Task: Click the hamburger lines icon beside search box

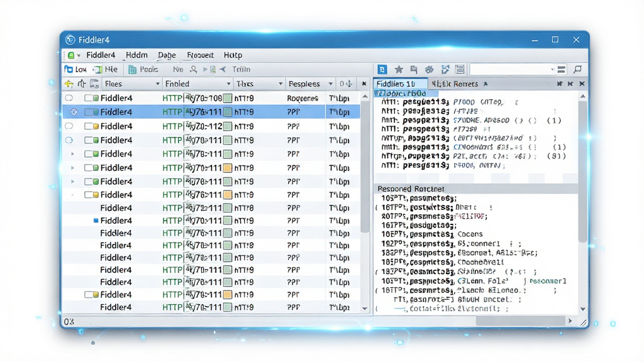Action: [x=562, y=69]
